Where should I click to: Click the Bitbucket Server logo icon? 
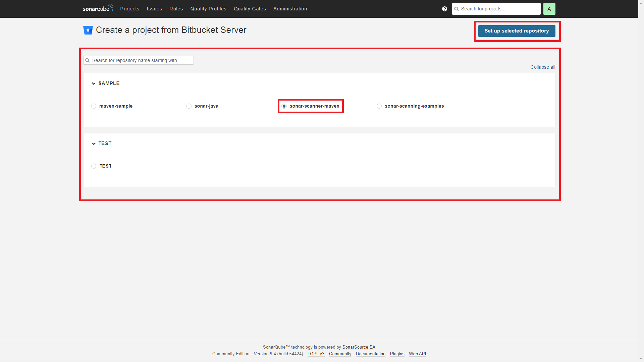coord(88,30)
